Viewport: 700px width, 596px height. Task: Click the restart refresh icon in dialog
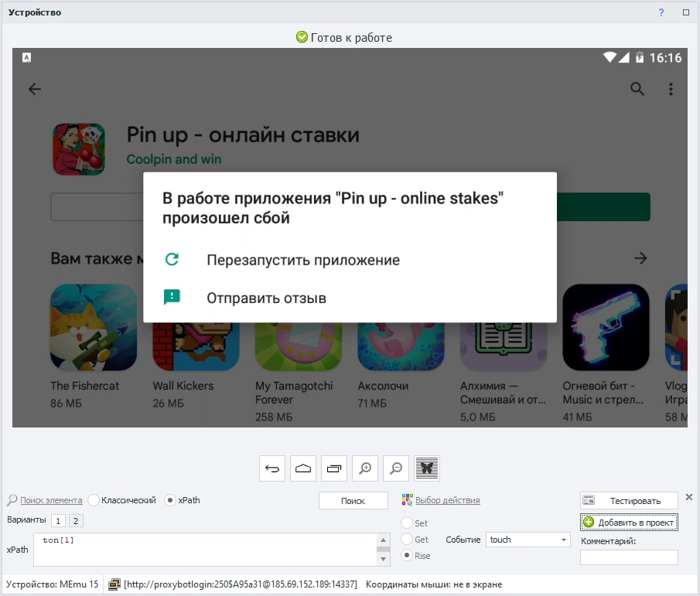(172, 259)
